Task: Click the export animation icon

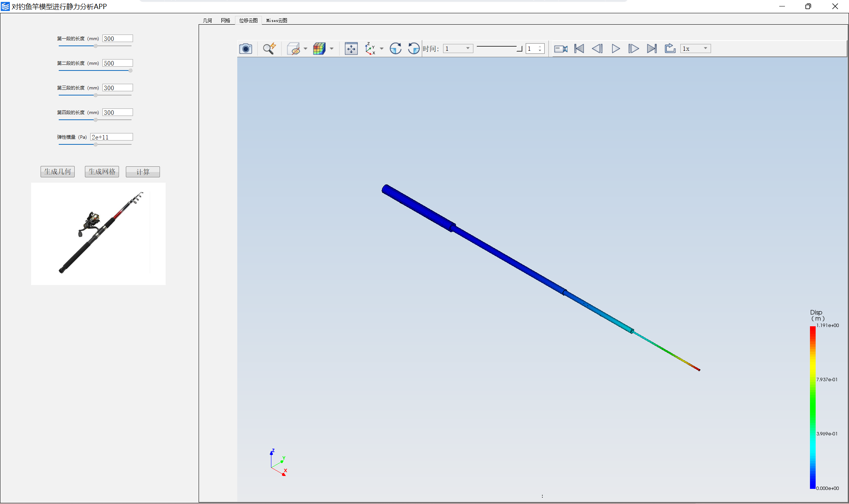Action: [x=670, y=49]
